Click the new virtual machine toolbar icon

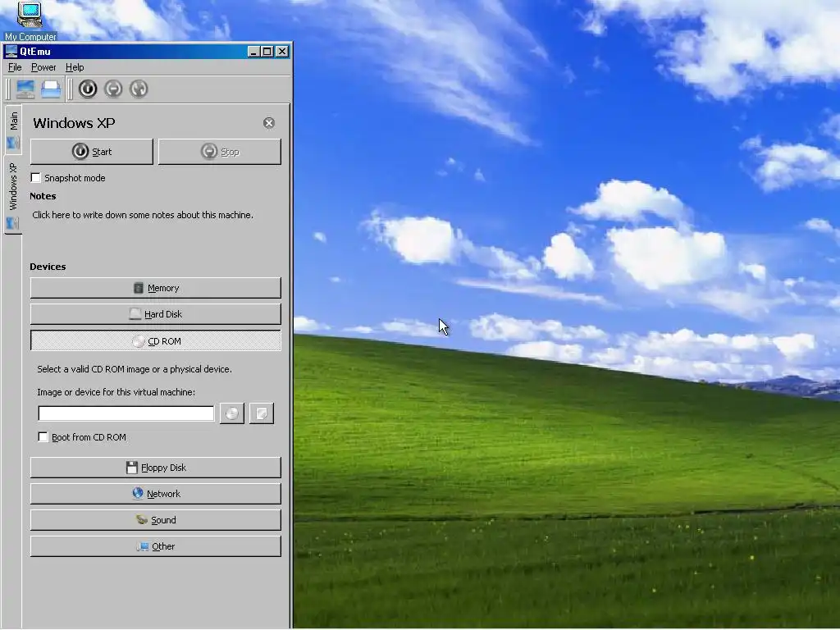point(25,89)
